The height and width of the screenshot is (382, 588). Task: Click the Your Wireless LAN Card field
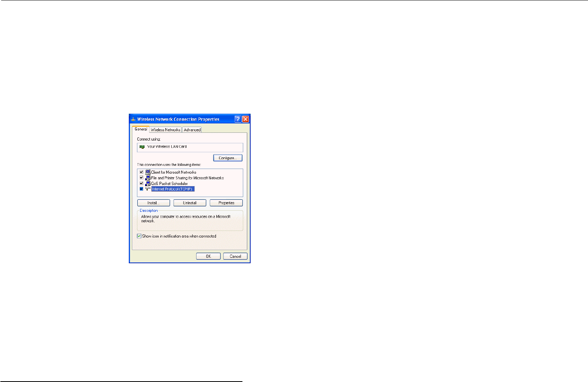pos(190,147)
